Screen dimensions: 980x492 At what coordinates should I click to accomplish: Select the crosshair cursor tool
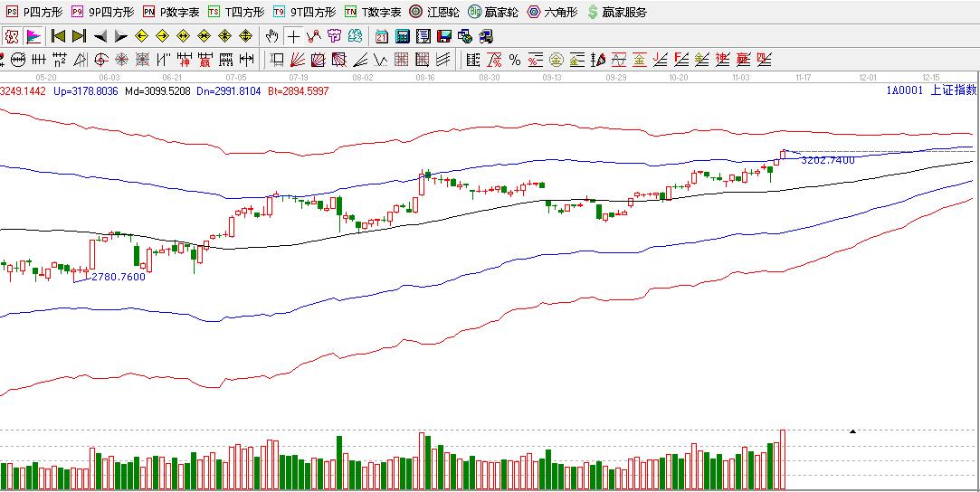click(294, 37)
